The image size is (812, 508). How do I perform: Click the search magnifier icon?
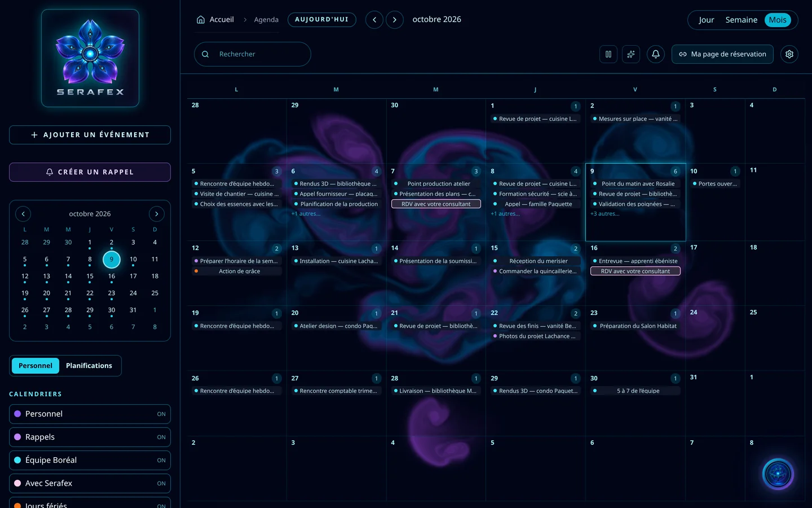pos(205,54)
